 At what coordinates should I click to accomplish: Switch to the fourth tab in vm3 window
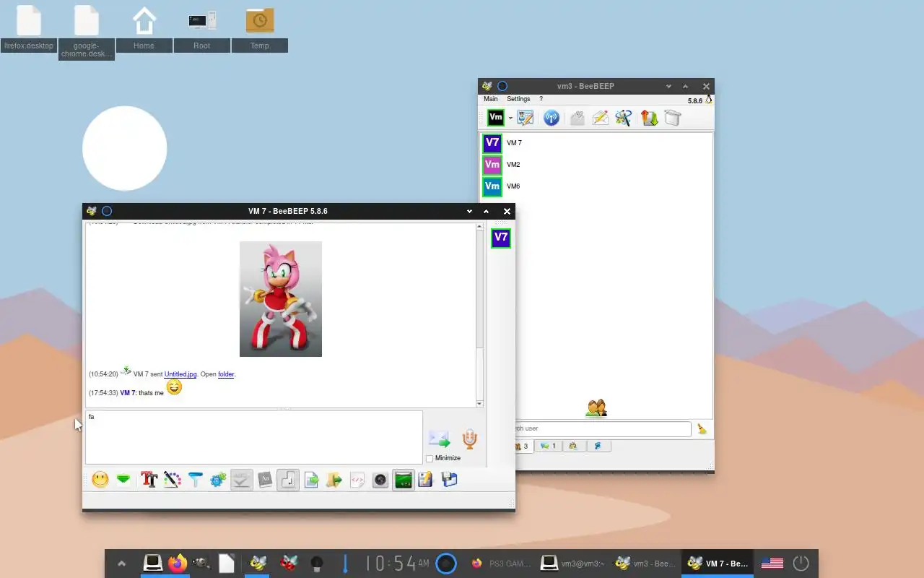coord(598,447)
